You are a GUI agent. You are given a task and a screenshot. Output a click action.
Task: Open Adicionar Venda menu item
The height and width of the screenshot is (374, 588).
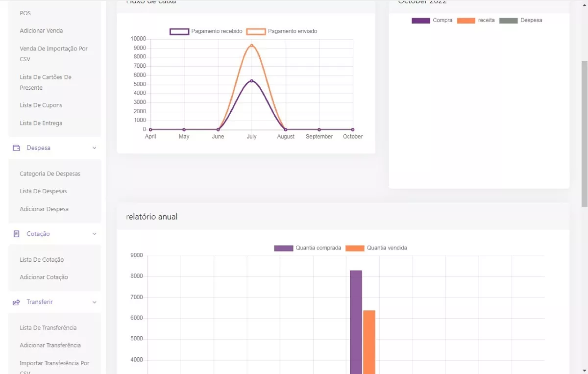[x=41, y=31]
